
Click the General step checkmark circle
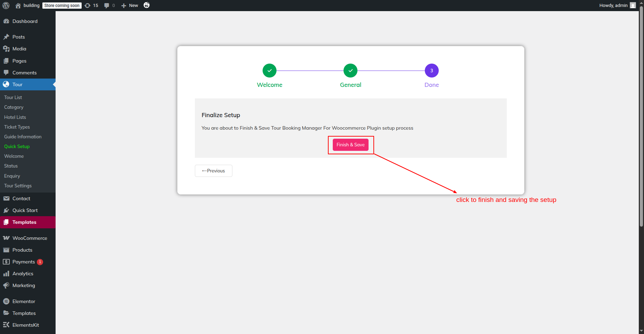coord(350,71)
